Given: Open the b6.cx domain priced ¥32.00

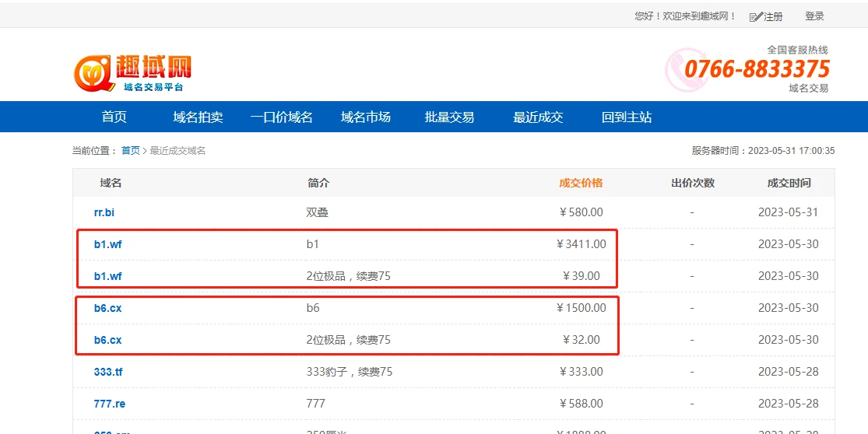Looking at the screenshot, I should 107,340.
